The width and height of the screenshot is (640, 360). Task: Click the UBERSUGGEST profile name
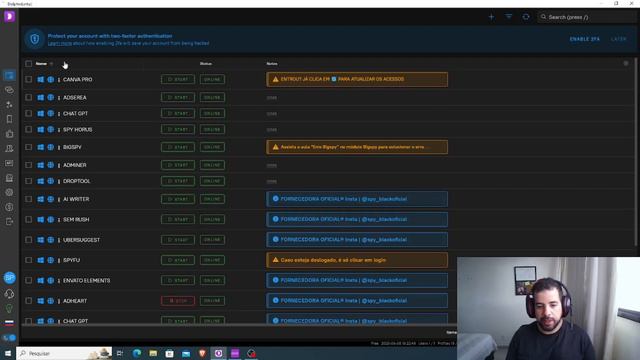click(x=81, y=240)
